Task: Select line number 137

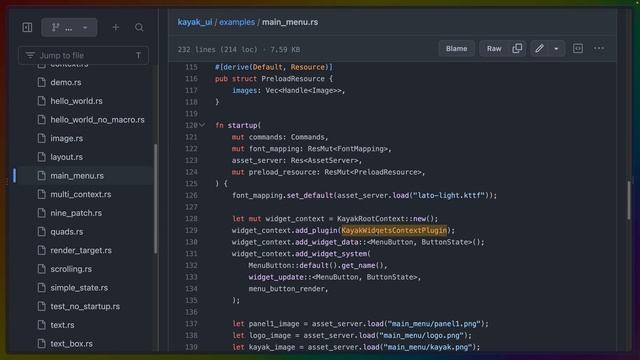Action: point(191,324)
